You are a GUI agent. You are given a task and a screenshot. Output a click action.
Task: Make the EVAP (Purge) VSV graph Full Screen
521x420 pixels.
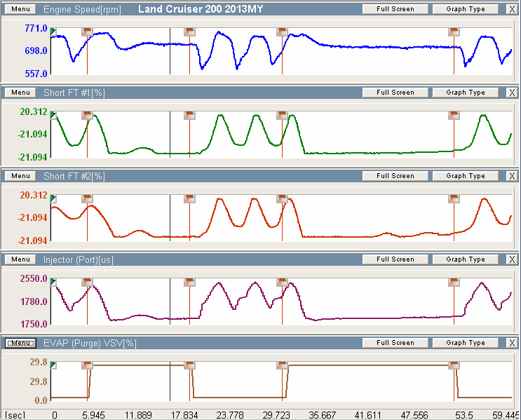(395, 343)
